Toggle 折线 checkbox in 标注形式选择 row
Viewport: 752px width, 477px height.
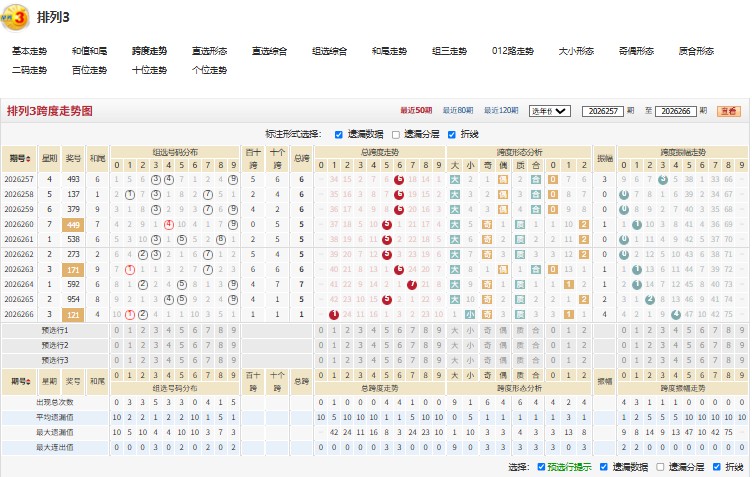coord(452,135)
